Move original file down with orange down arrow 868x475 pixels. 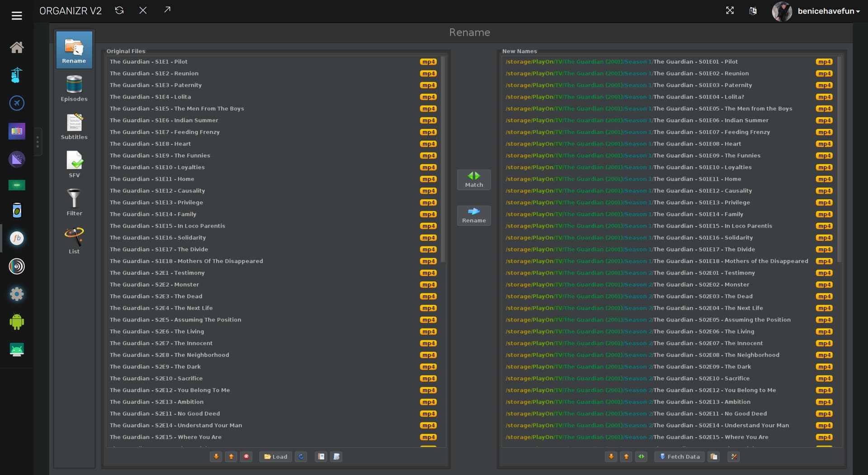(216, 456)
